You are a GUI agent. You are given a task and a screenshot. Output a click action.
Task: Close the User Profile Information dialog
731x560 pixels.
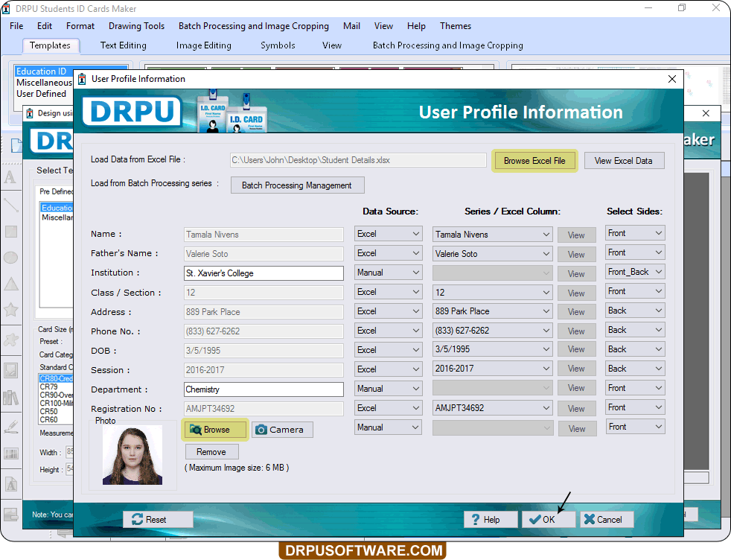[671, 79]
